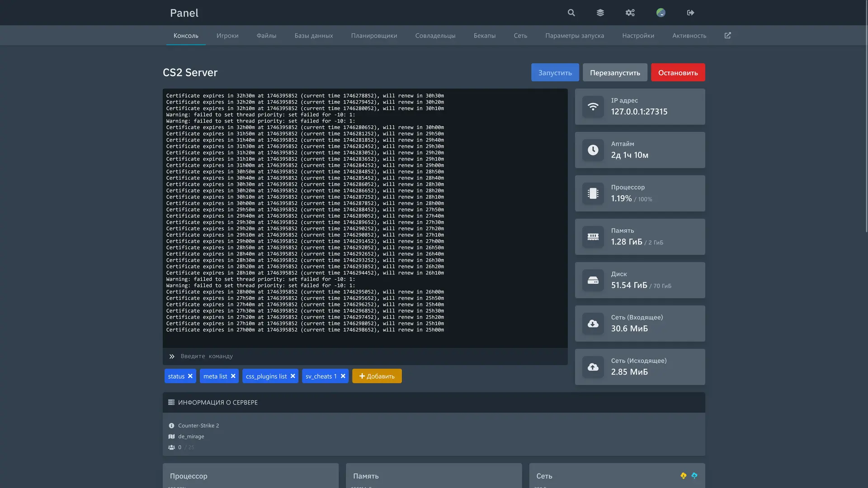868x488 pixels.
Task: Switch to the Консоль tab
Action: pos(186,35)
